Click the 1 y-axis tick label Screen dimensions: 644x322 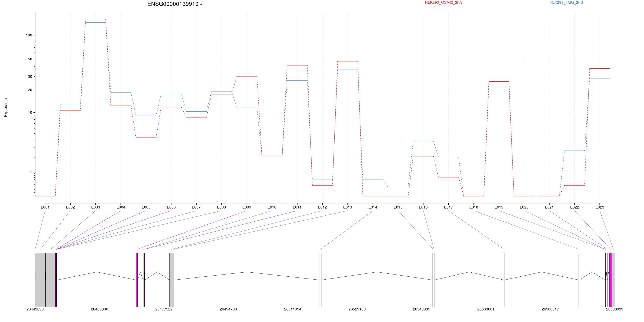click(31, 172)
